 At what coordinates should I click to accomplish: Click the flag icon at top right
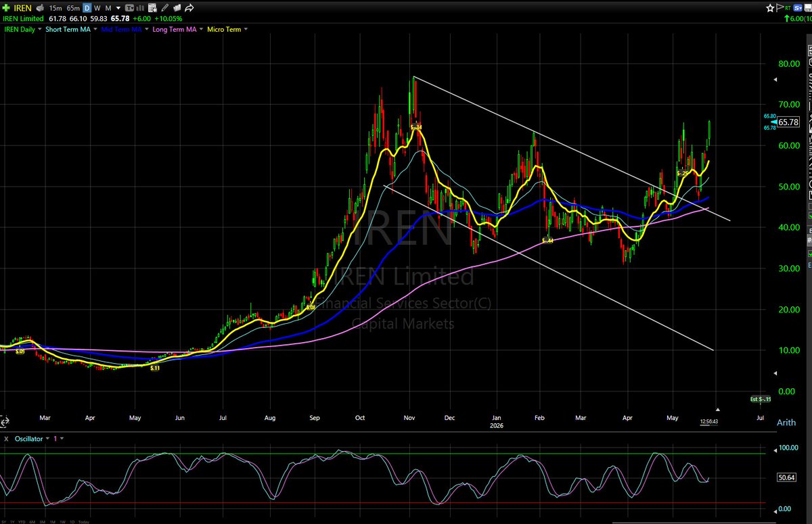(779, 8)
